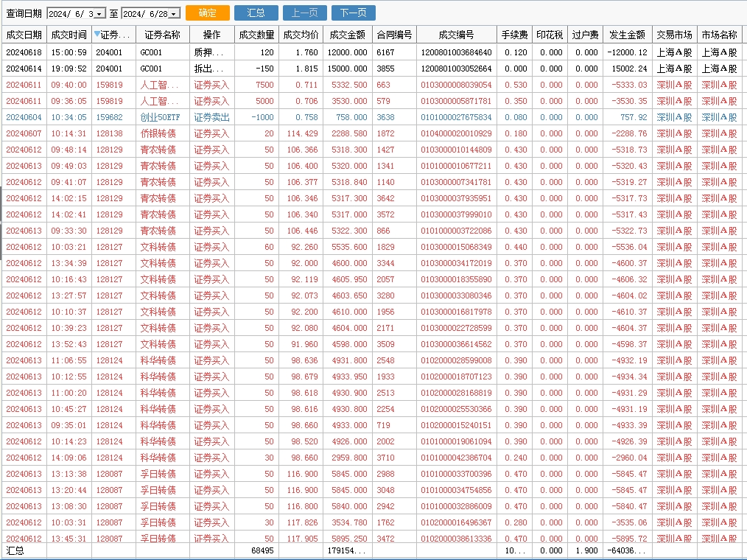
Task: Click trade number 1200801003684640
Action: pos(456,52)
